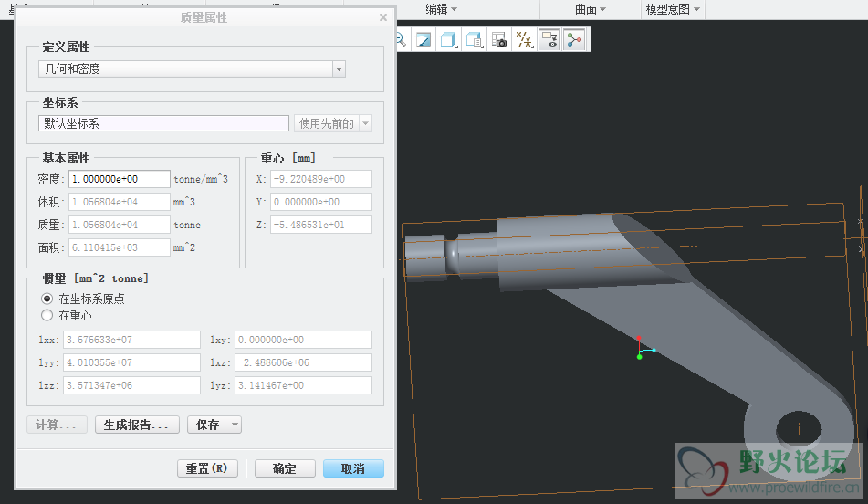Image resolution: width=868 pixels, height=504 pixels.
Task: Click the Ixz inertia value field
Action: click(x=303, y=362)
